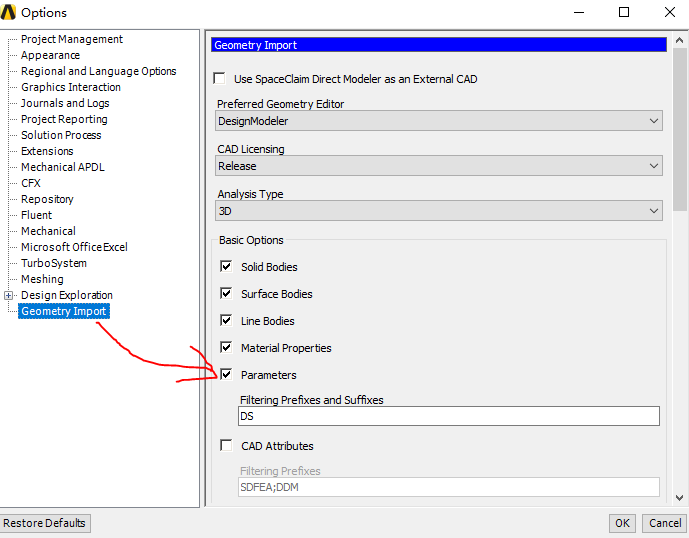Expand the Design Exploration tree node
Screen dimensions: 689x538
(8, 295)
